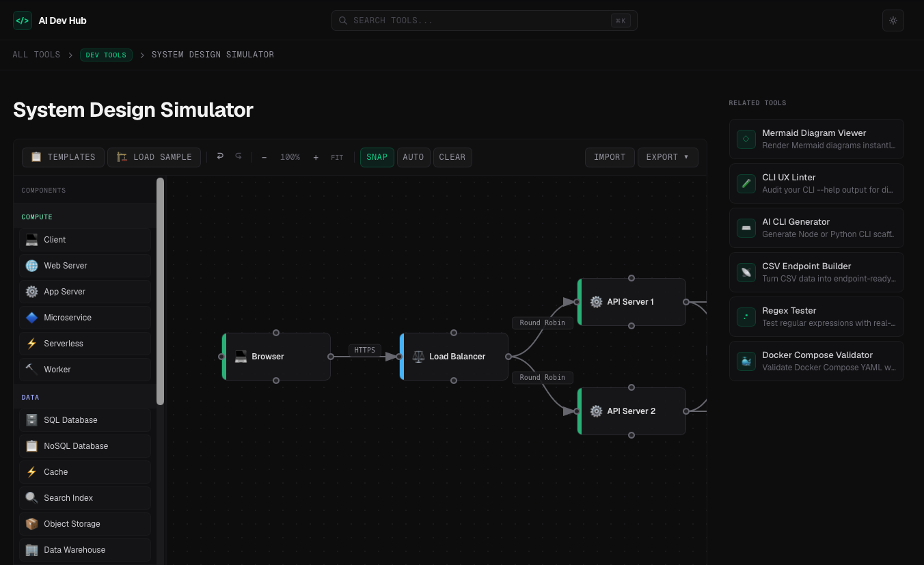Image resolution: width=924 pixels, height=565 pixels.
Task: Click the Mermaid Diagram Viewer diamond icon
Action: [x=746, y=139]
